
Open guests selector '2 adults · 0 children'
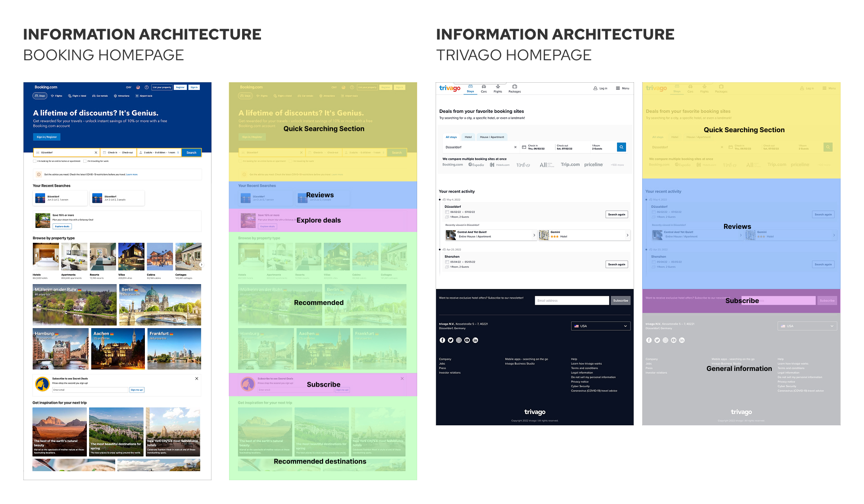point(159,152)
